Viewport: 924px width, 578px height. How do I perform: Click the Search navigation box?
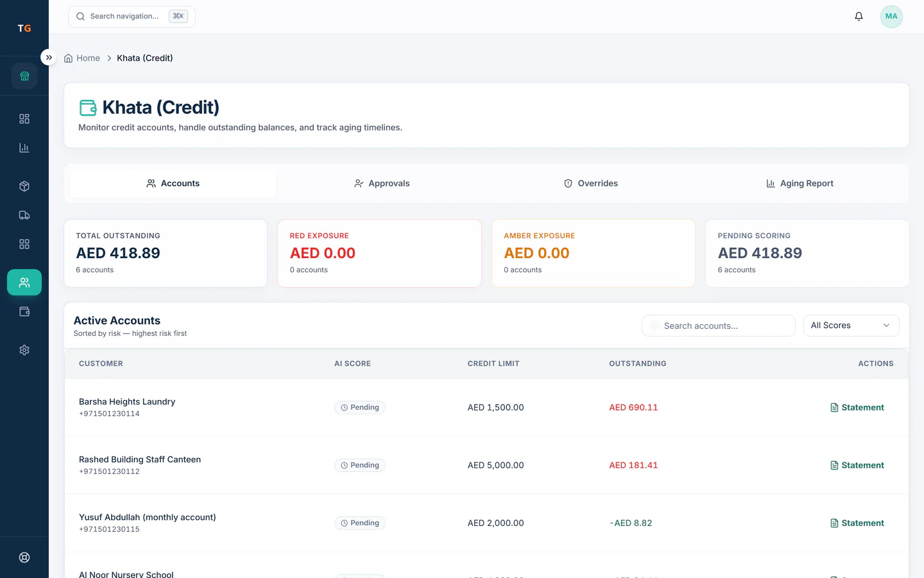pos(132,17)
